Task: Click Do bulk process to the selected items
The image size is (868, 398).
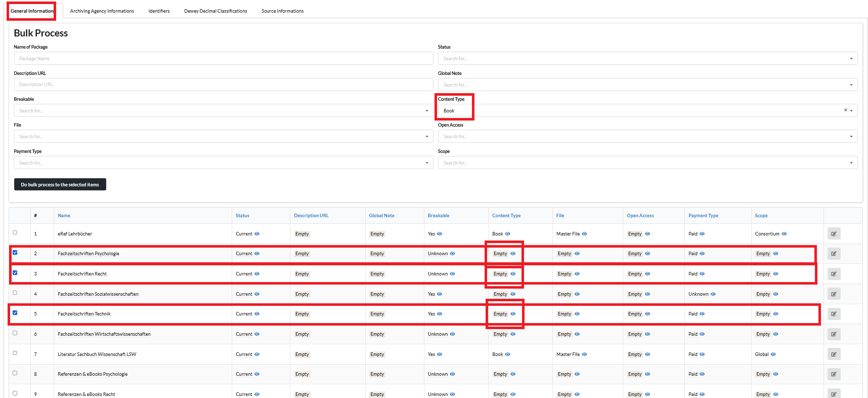Action: pos(60,185)
